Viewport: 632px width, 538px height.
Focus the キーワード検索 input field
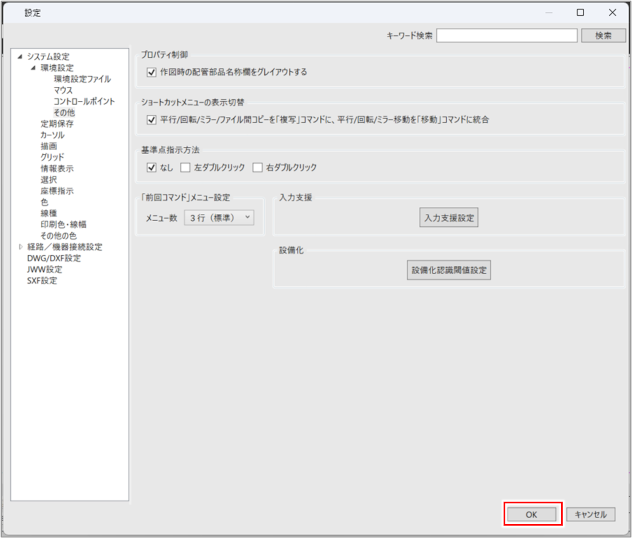pos(506,35)
